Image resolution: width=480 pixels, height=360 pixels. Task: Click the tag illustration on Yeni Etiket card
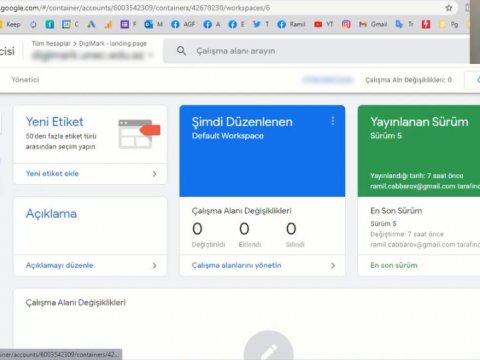click(139, 134)
